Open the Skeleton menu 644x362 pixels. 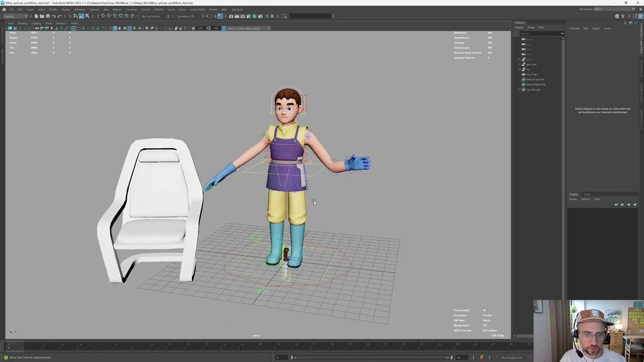coord(94,10)
